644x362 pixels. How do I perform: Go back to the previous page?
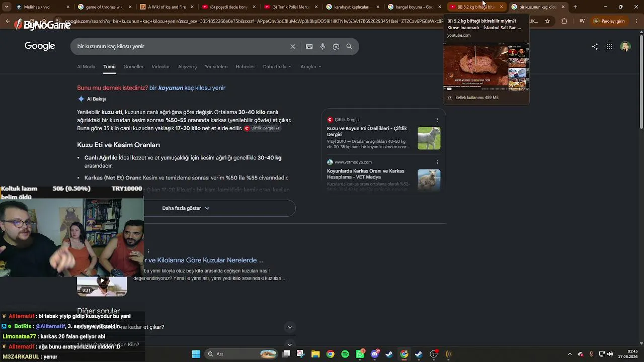(x=8, y=21)
